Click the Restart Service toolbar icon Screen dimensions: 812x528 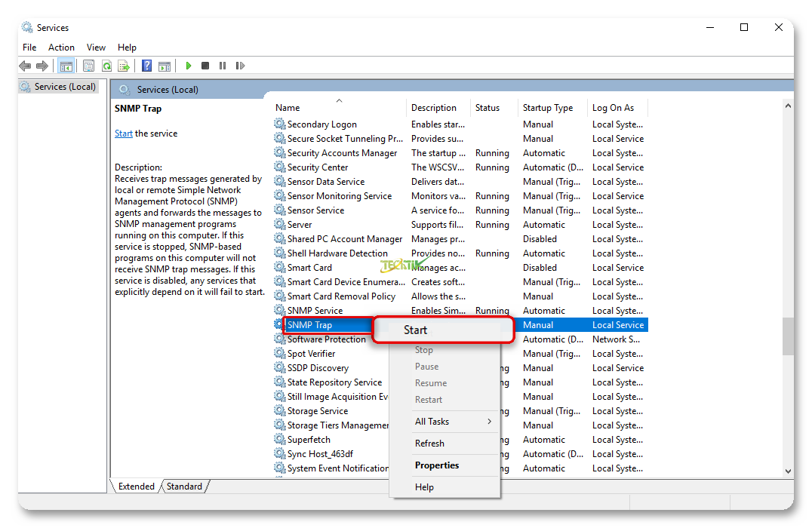tap(240, 66)
